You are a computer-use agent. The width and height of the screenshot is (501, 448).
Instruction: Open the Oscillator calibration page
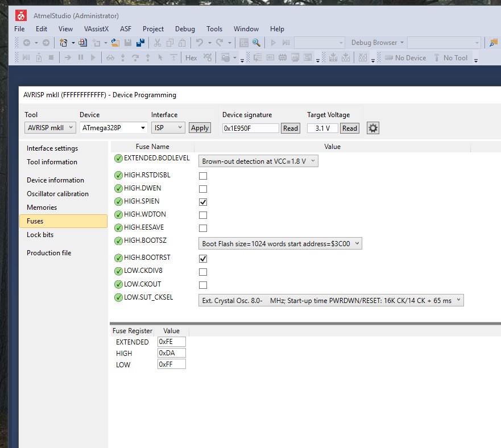click(57, 194)
